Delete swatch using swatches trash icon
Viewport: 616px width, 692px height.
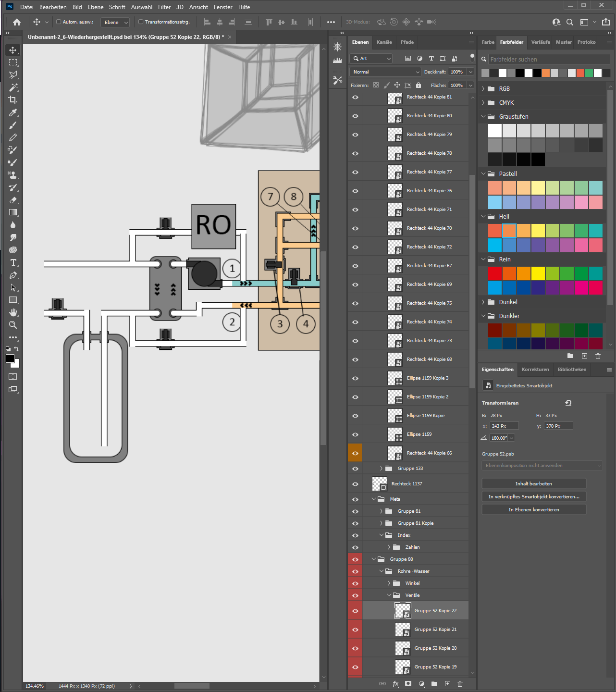(x=598, y=356)
